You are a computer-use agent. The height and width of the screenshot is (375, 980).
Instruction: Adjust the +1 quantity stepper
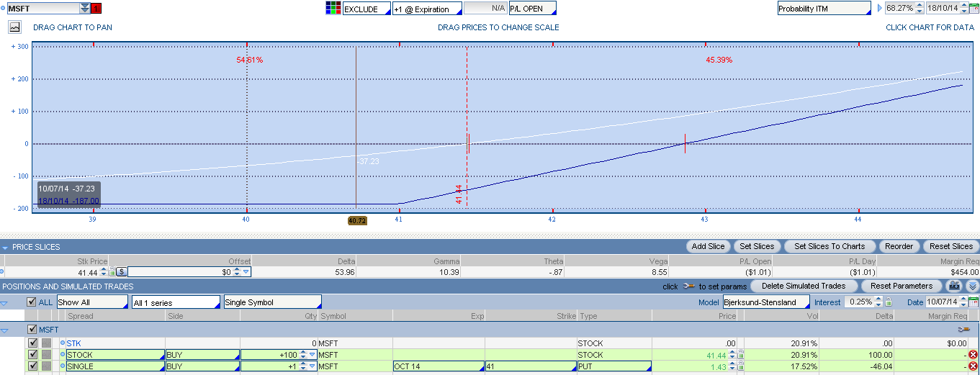point(303,366)
